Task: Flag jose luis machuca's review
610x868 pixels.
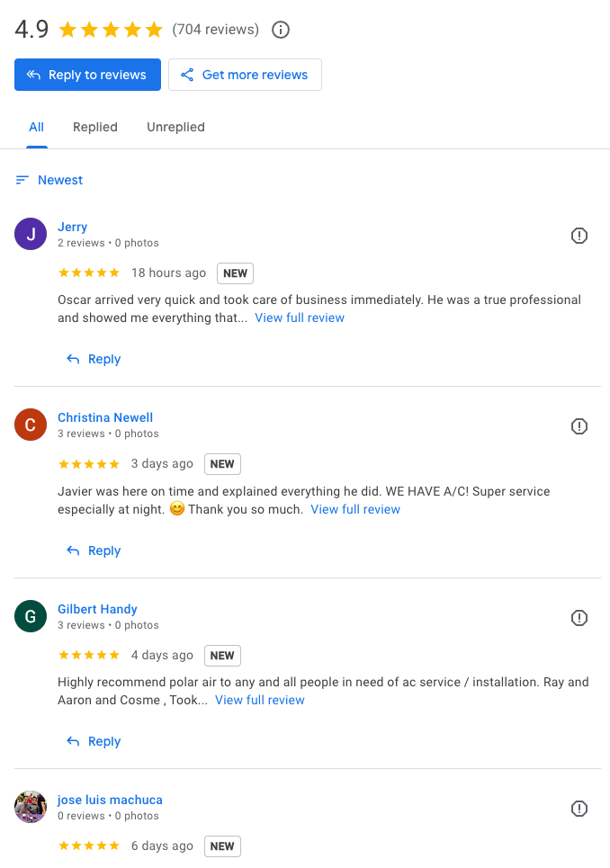Action: point(579,809)
